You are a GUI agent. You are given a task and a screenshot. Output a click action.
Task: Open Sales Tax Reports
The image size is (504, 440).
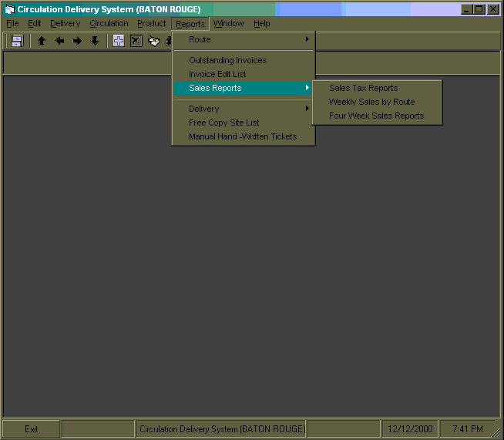coord(378,88)
